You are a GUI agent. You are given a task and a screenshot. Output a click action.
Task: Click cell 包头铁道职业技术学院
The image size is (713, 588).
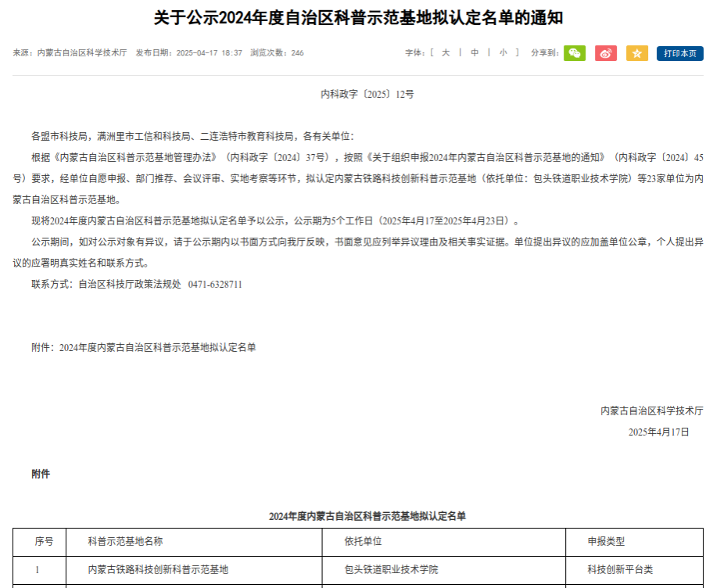[x=391, y=569]
